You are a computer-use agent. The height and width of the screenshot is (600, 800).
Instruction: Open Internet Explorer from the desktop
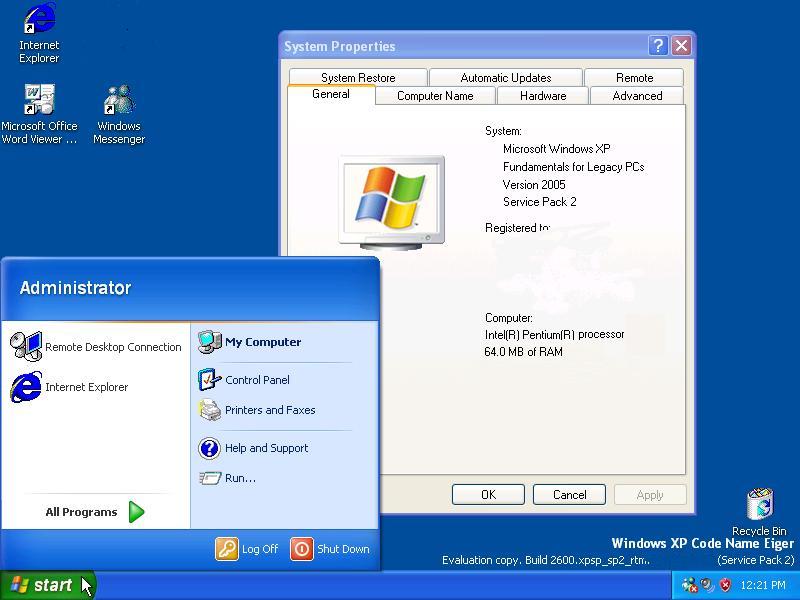[x=38, y=25]
